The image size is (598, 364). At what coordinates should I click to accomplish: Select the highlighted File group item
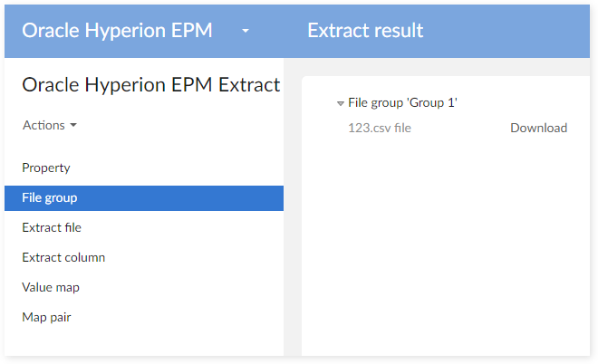pyautogui.click(x=50, y=197)
